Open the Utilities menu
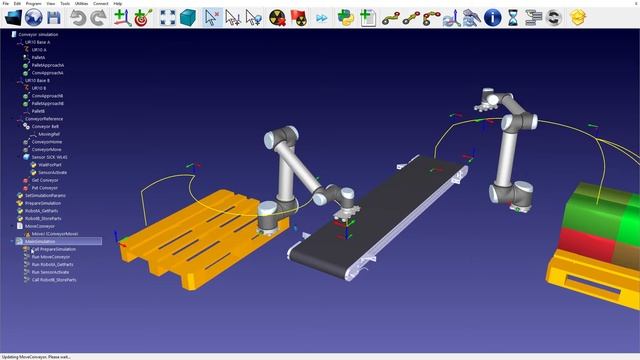Screen dimensions: 640x360 (x=81, y=3)
